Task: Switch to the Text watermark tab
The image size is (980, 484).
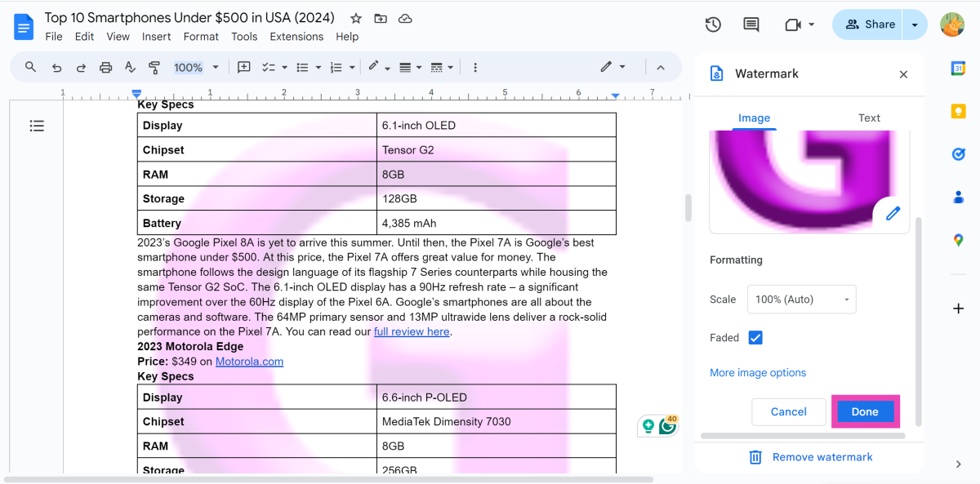Action: click(869, 118)
